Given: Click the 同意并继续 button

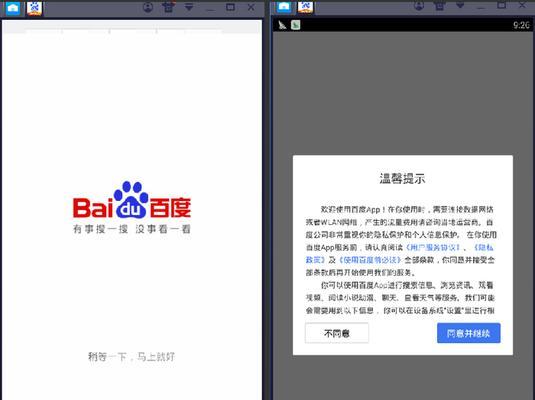Looking at the screenshot, I should (x=468, y=333).
